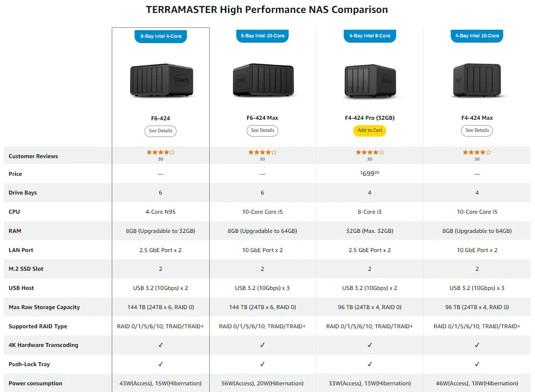Click the F6-424 product name

[x=160, y=117]
